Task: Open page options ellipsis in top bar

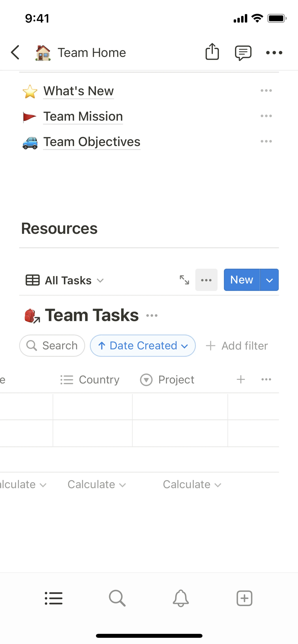Action: click(274, 53)
